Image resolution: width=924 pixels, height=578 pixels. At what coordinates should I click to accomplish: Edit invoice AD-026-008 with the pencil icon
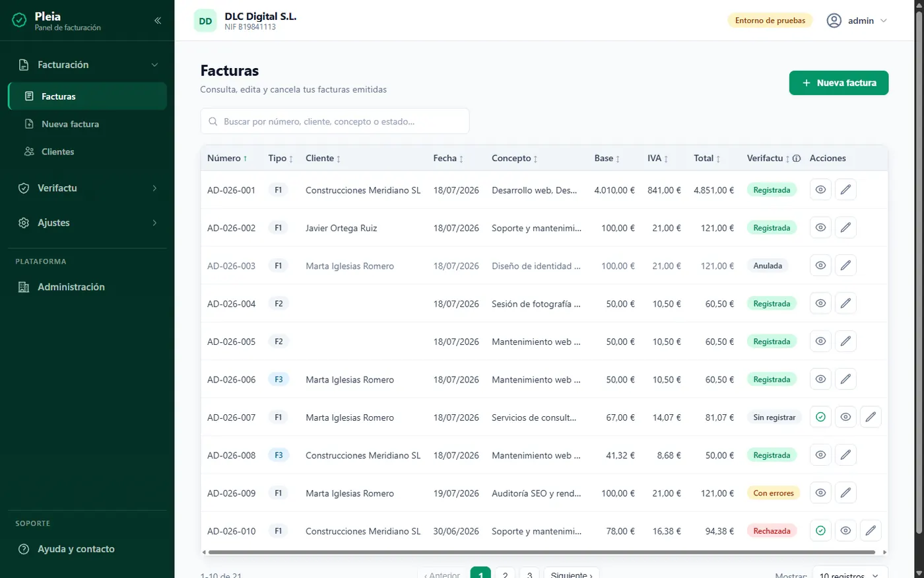click(845, 455)
